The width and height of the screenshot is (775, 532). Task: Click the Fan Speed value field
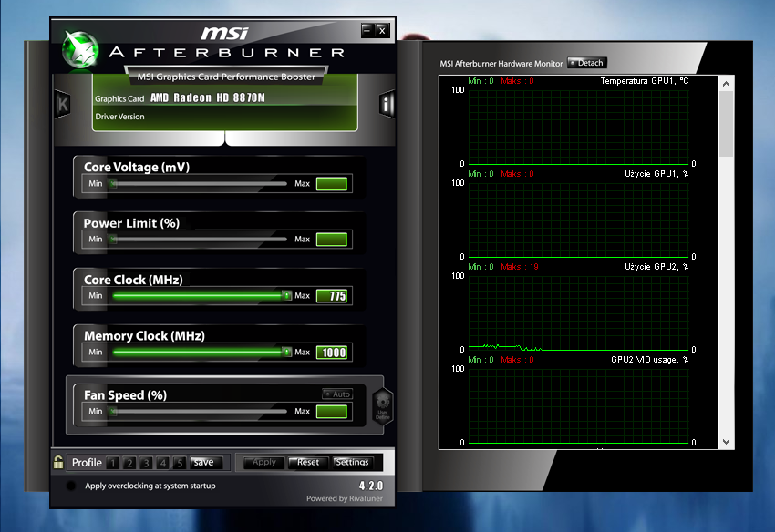pos(332,412)
